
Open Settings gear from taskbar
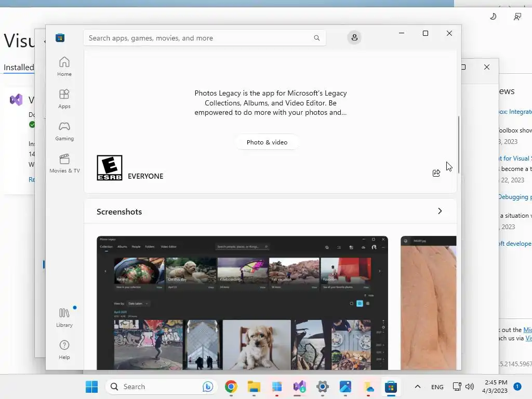tap(322, 387)
